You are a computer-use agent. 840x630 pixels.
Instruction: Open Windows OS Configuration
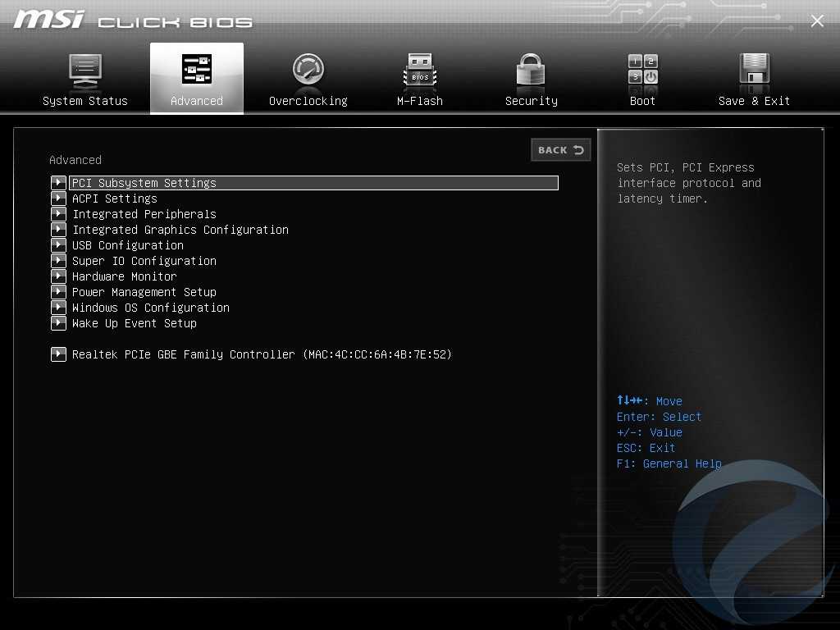click(151, 308)
